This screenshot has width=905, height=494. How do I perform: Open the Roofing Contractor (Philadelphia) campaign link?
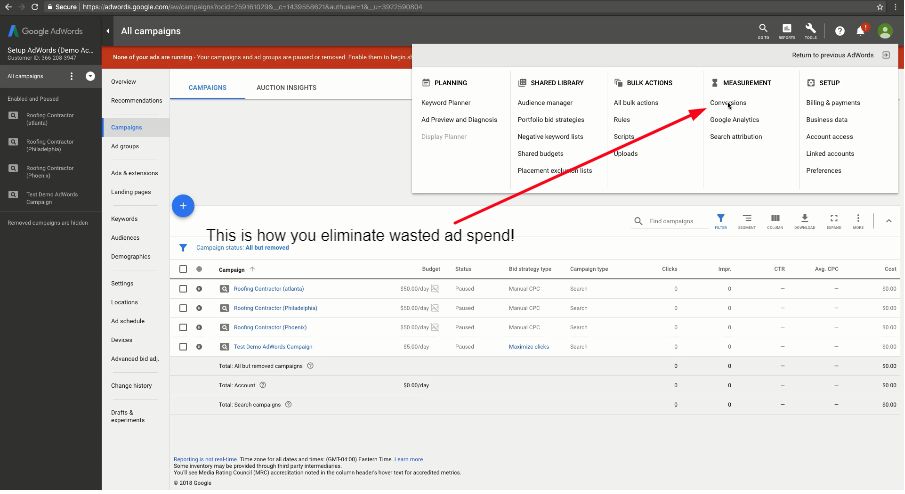275,308
